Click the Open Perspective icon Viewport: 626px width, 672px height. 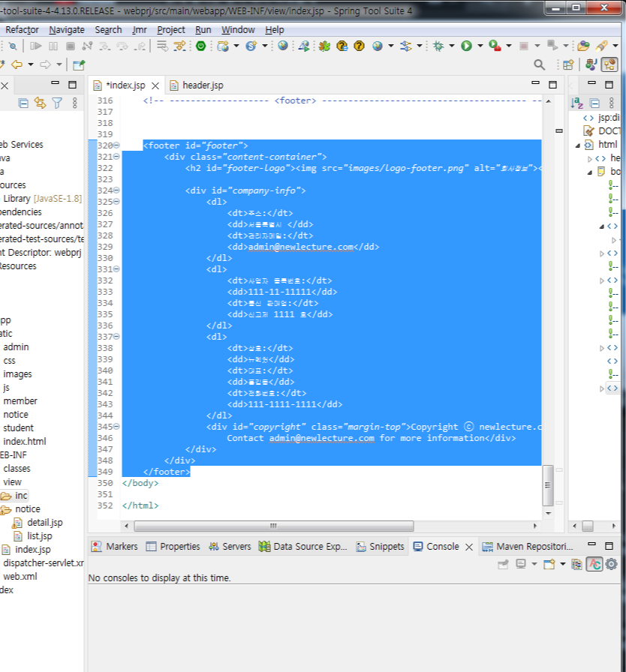click(568, 64)
